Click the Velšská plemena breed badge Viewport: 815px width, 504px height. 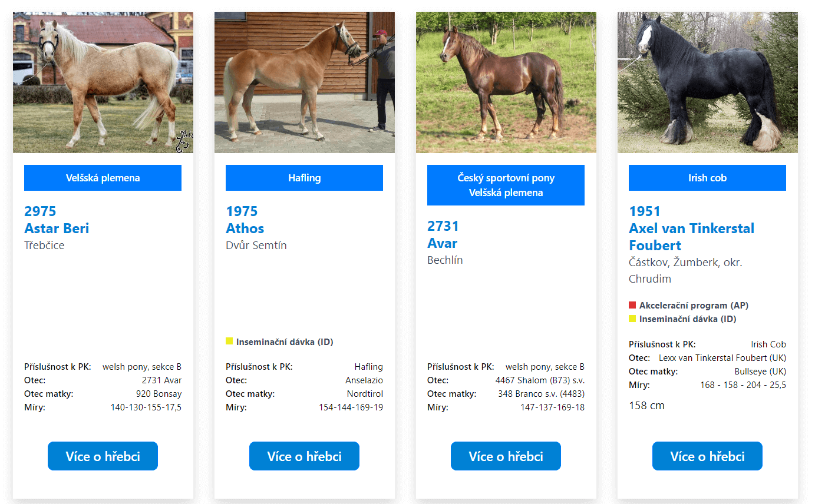click(103, 177)
